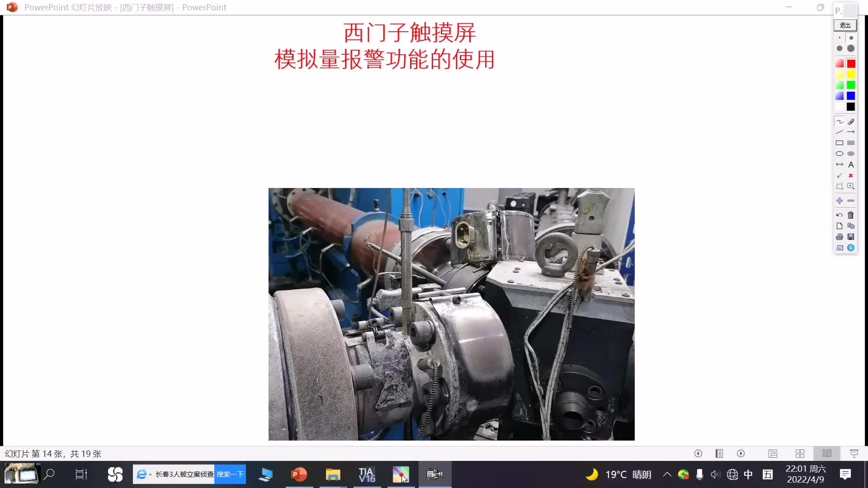This screenshot has width=868, height=488.
Task: Click the minus zoom-out icon
Action: click(x=851, y=201)
